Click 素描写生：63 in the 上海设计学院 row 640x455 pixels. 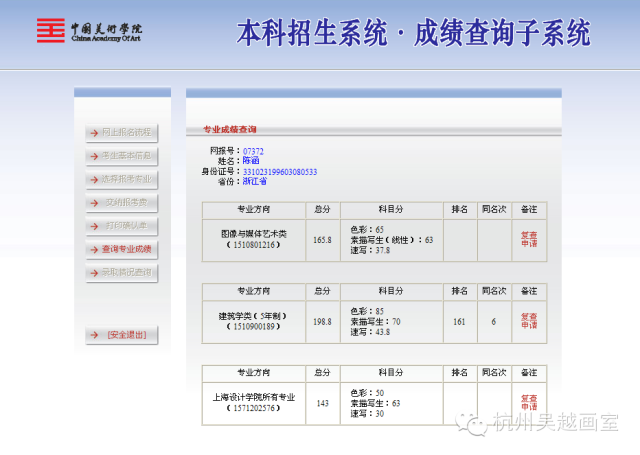[376, 403]
